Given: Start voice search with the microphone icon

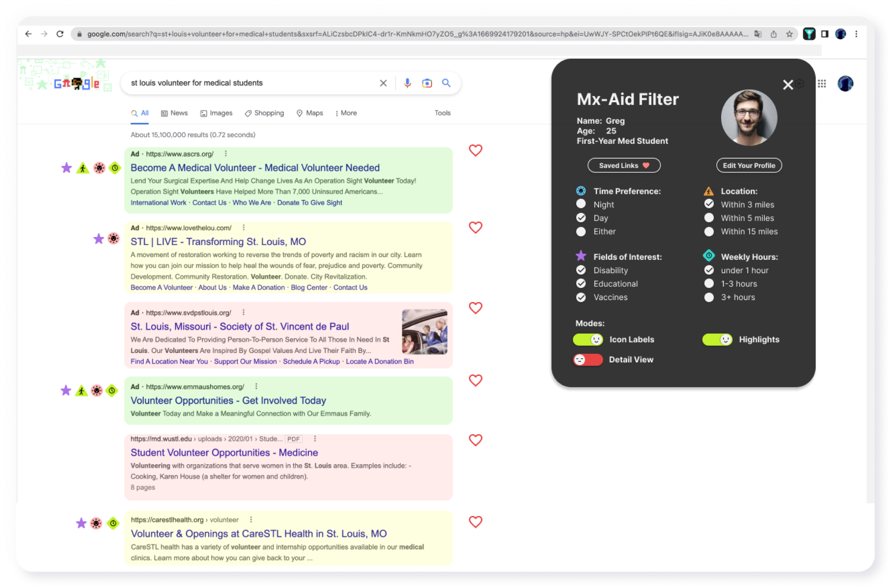Looking at the screenshot, I should coord(407,83).
